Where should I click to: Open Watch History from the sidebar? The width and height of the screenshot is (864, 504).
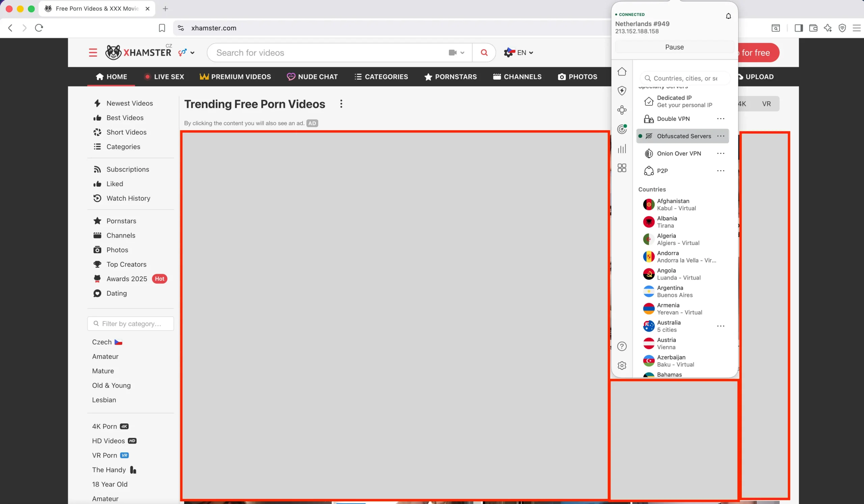tap(128, 198)
